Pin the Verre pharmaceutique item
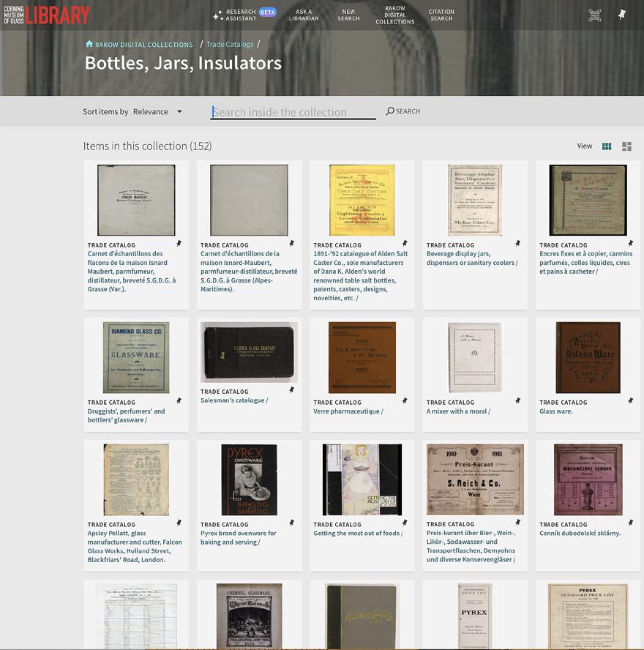Screen dimensions: 644x650 click(x=405, y=401)
